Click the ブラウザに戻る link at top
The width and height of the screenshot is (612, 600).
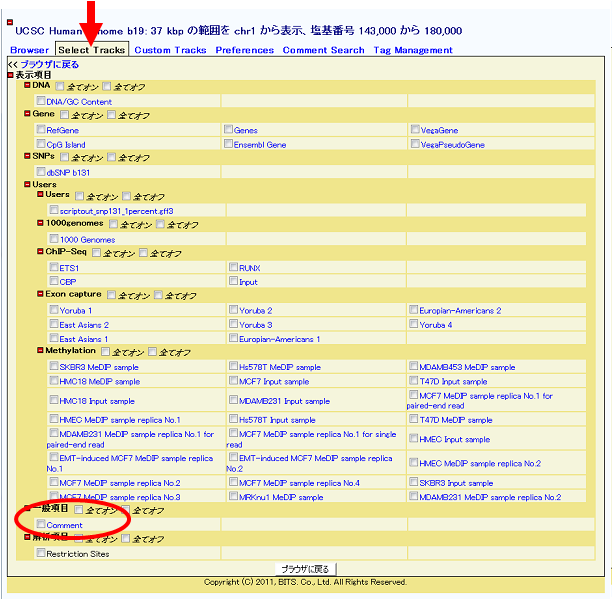click(x=50, y=64)
